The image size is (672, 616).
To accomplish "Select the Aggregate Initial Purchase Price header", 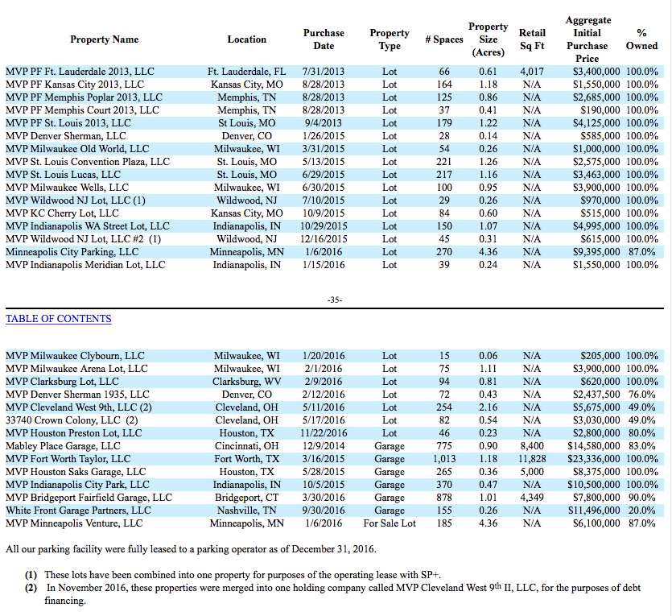I will point(587,39).
